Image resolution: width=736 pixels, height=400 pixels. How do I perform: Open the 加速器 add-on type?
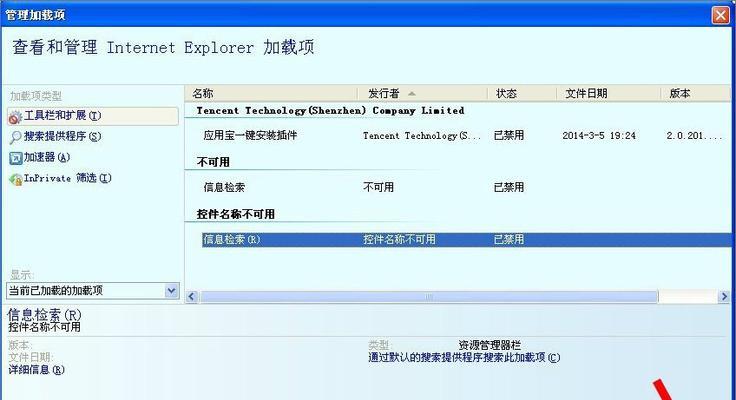click(47, 157)
